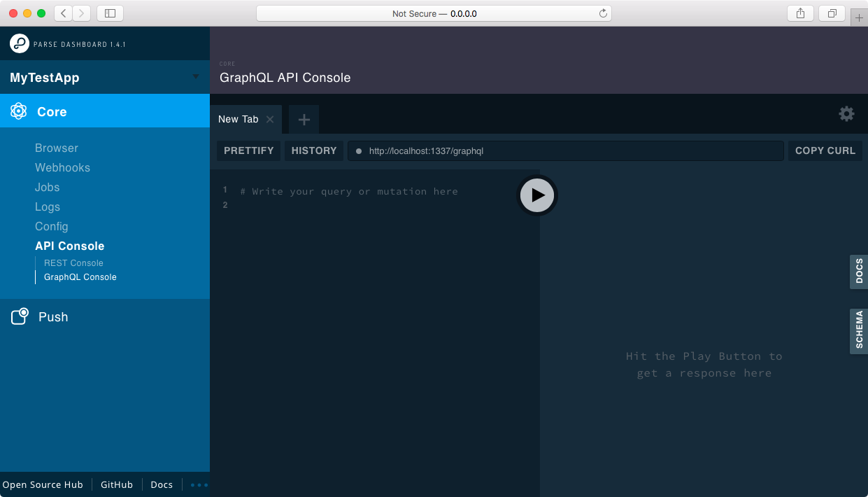This screenshot has height=497, width=868.
Task: Hit the Play button to run query
Action: 536,195
